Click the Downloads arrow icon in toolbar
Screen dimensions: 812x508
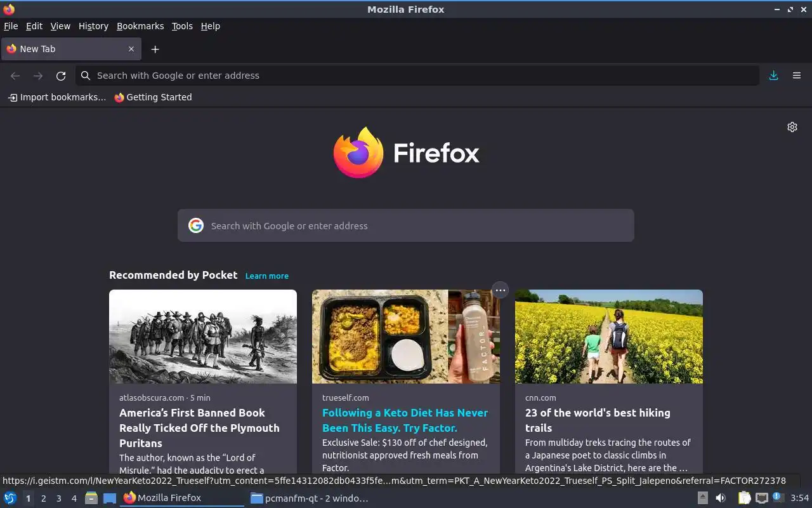coord(773,76)
